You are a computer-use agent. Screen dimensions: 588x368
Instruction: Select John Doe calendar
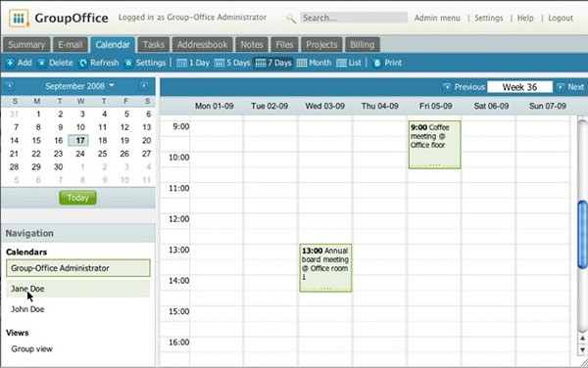point(78,309)
